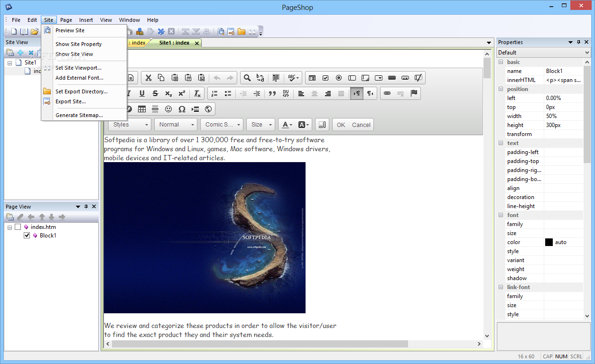The height and width of the screenshot is (364, 595).
Task: Click the Remove Format icon
Action: tap(197, 93)
